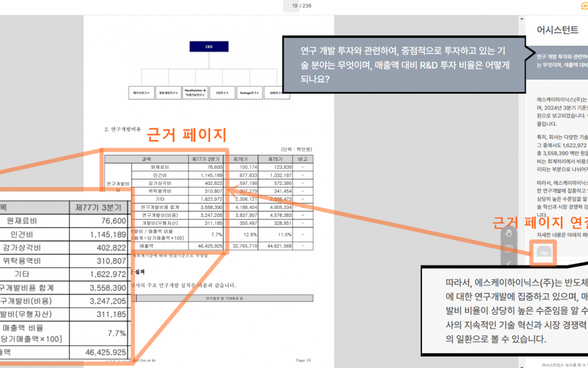Screen dimensions: 588x368
Task: Click the 비고 column header
Action: pos(303,159)
